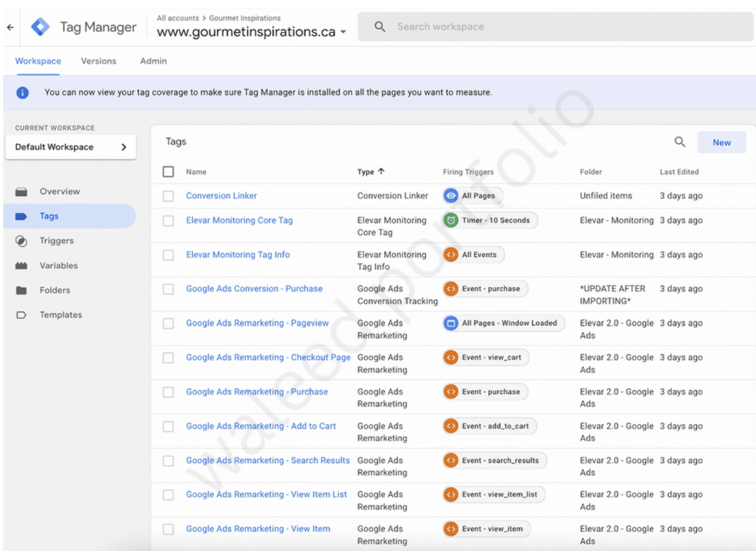
Task: Sort by the Name column header
Action: click(x=196, y=172)
